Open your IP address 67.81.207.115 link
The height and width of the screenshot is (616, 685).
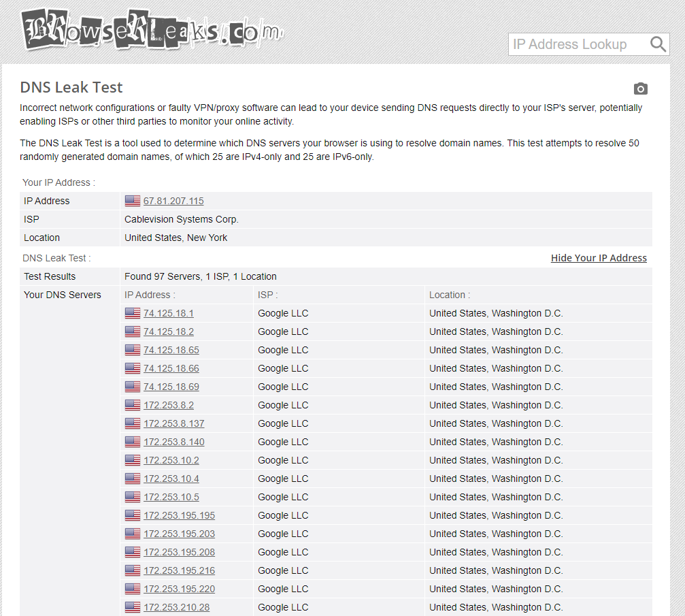pyautogui.click(x=173, y=201)
